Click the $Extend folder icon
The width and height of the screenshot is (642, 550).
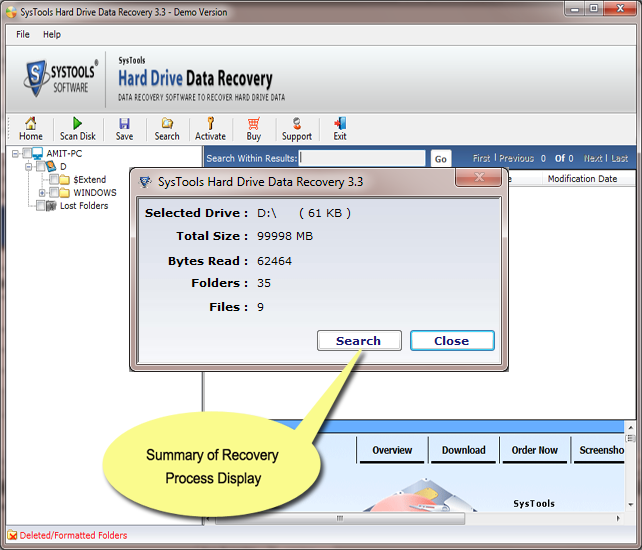tap(65, 180)
